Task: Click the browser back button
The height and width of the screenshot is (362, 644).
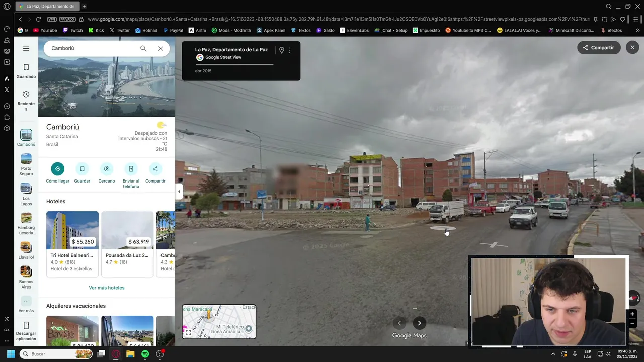Action: (x=20, y=19)
